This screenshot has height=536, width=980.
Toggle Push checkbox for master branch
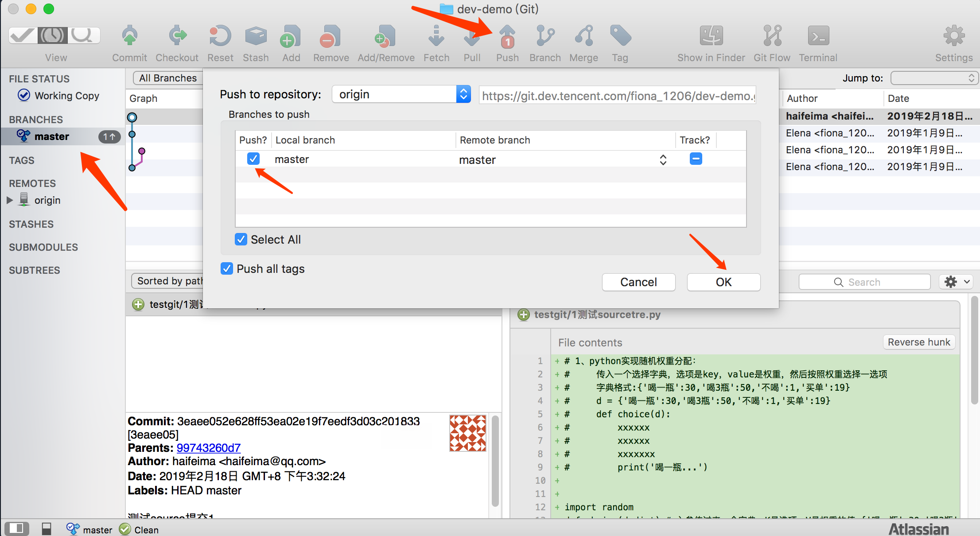click(253, 159)
